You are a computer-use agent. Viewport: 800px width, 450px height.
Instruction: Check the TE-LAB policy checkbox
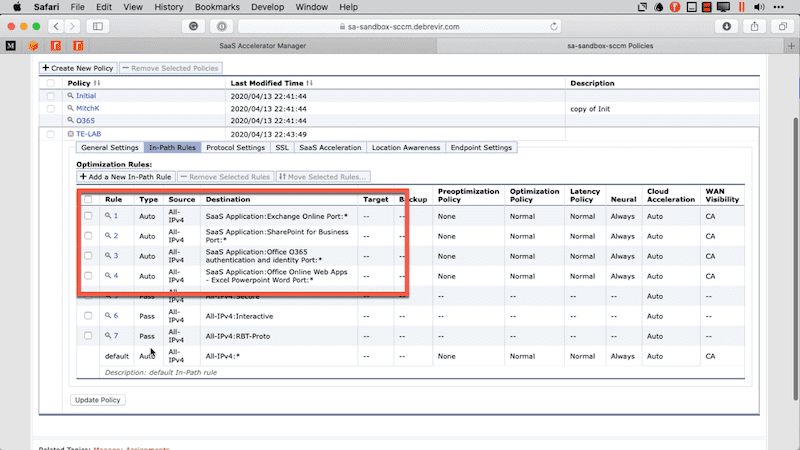tap(51, 134)
